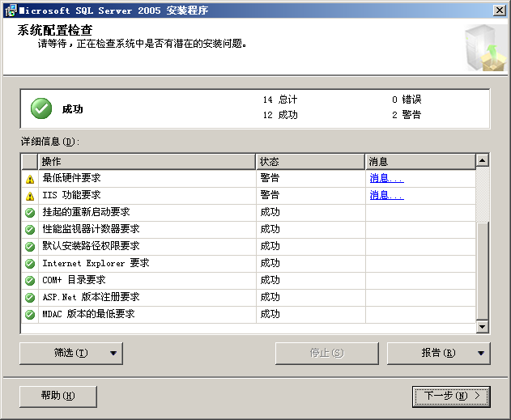The height and width of the screenshot is (420, 511).
Task: Click the scrollbar up arrow in details list
Action: (483, 160)
